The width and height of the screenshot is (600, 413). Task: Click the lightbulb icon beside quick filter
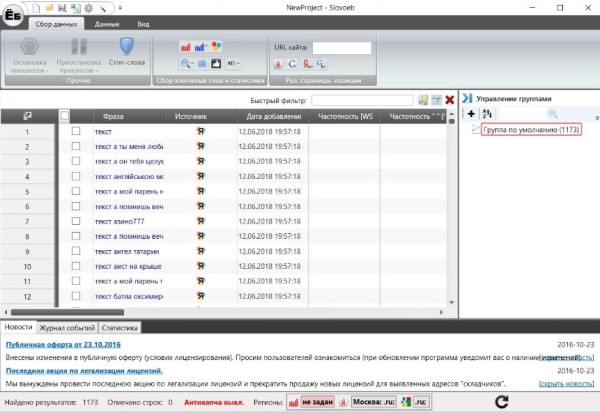point(423,100)
